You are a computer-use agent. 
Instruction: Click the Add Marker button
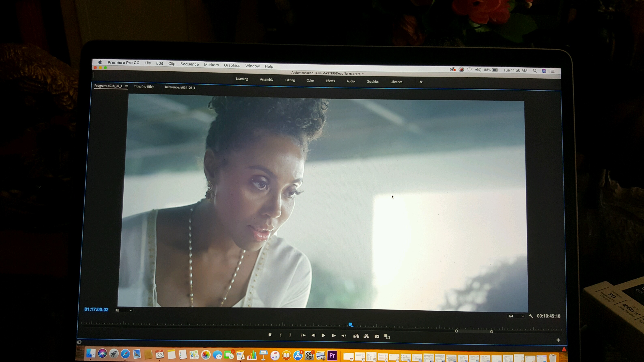coord(270,335)
